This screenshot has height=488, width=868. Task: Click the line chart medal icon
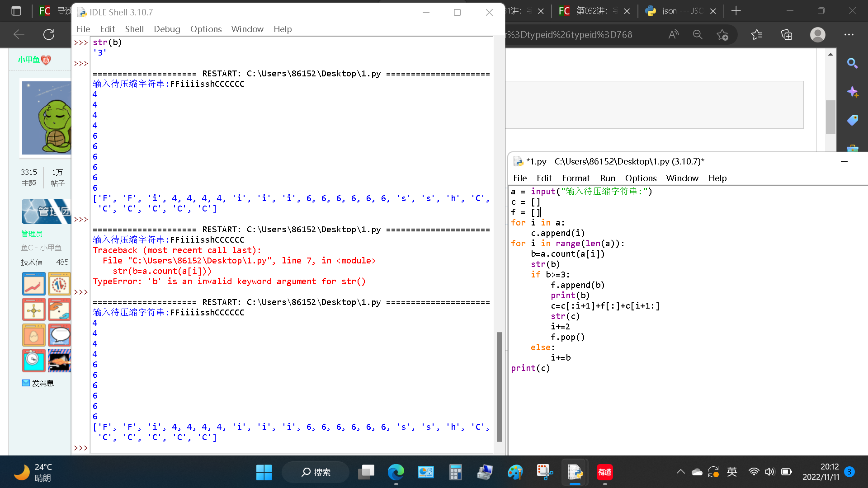pyautogui.click(x=34, y=284)
